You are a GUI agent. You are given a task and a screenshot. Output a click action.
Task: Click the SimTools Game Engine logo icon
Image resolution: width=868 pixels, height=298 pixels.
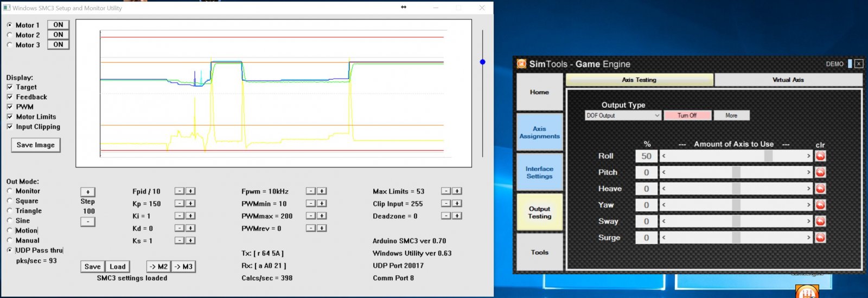[521, 64]
